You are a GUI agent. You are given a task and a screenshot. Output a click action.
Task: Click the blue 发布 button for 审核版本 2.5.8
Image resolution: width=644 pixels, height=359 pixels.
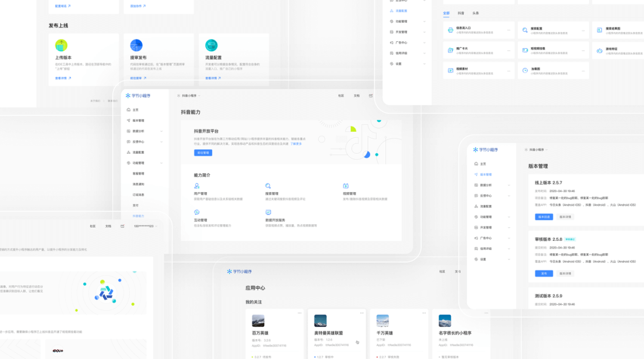coord(544,274)
